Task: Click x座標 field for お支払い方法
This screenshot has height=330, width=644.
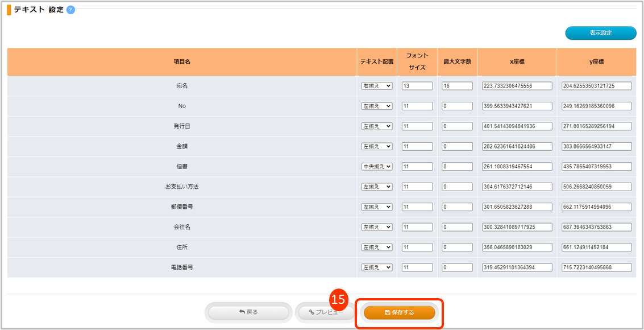Action: point(517,187)
